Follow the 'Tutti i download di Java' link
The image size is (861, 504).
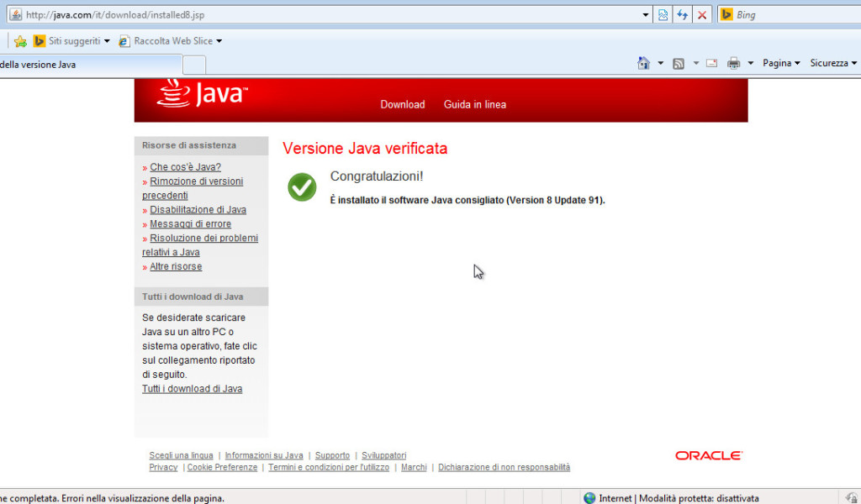(x=193, y=389)
